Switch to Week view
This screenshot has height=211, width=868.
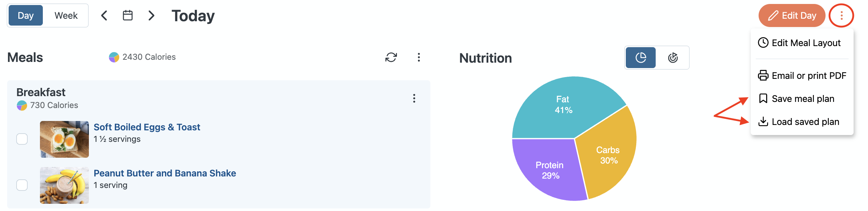pos(66,15)
